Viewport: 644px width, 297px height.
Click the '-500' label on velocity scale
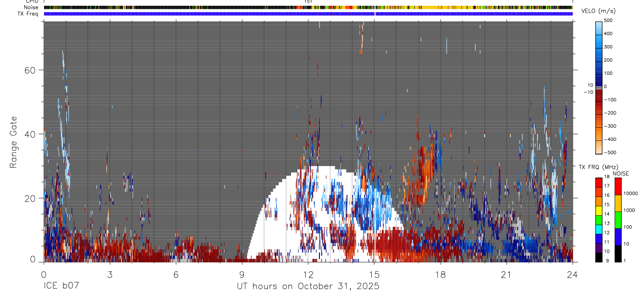pos(609,153)
